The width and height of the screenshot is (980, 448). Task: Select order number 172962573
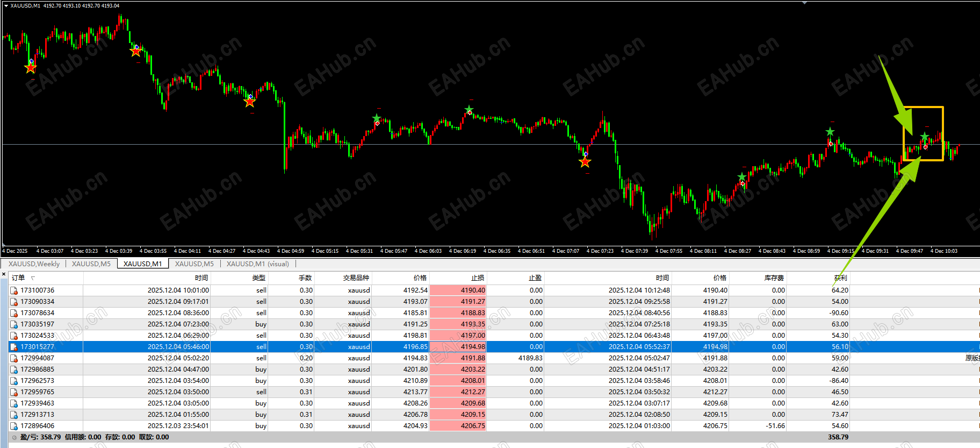click(38, 381)
